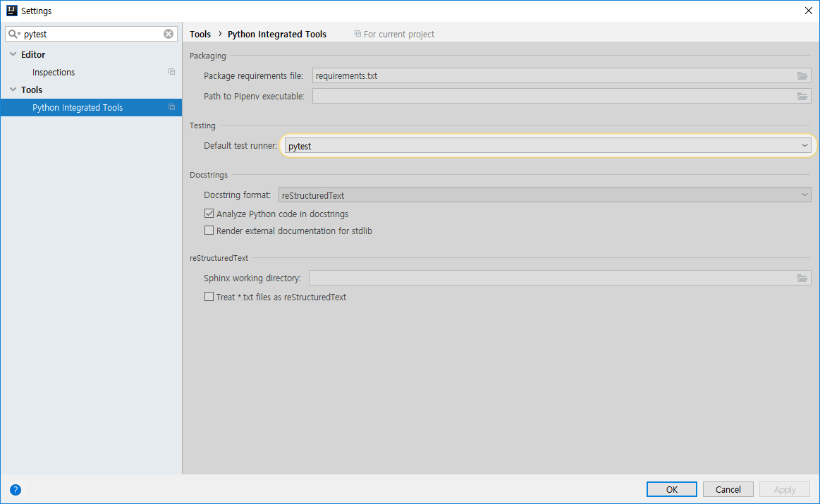Dismiss dialog with Cancel button
820x504 pixels.
tap(728, 489)
